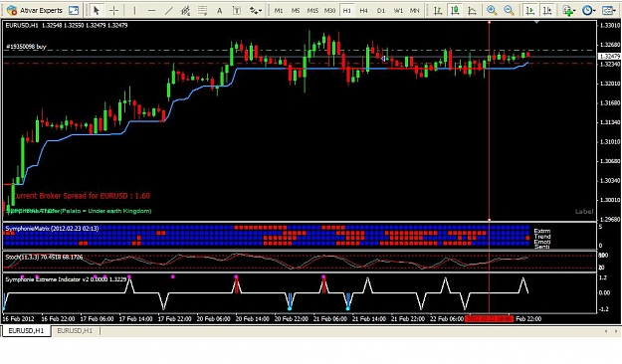Viewport: 622px width, 364px height.
Task: Select the crosshair tool
Action: (113, 10)
